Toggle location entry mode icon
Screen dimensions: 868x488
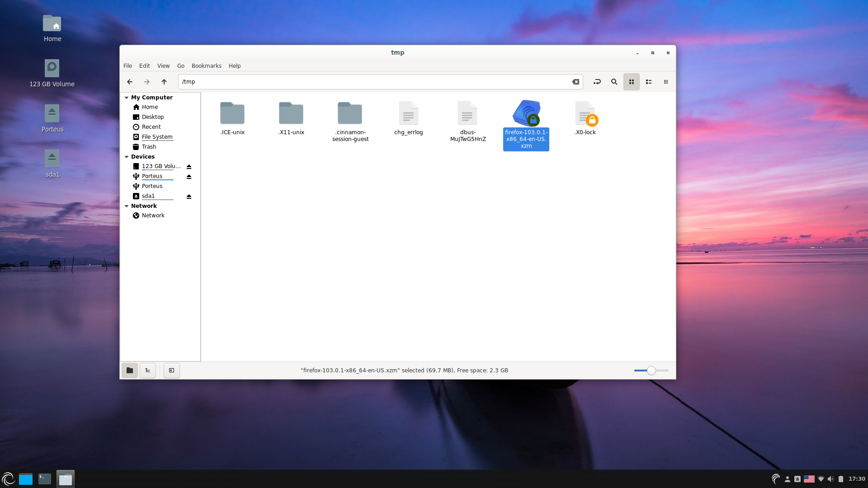click(x=597, y=82)
